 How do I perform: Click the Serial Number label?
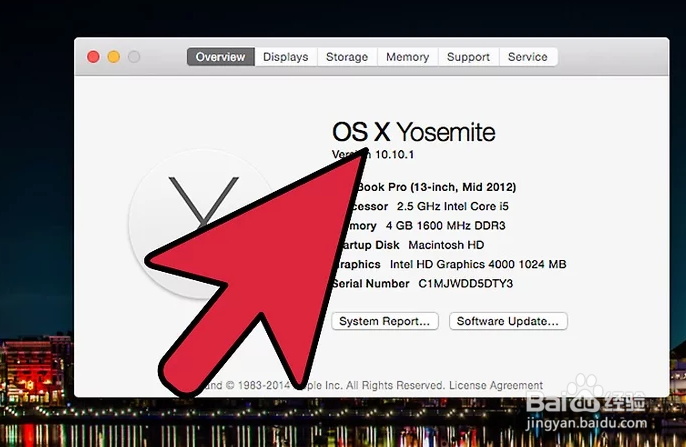pos(371,283)
